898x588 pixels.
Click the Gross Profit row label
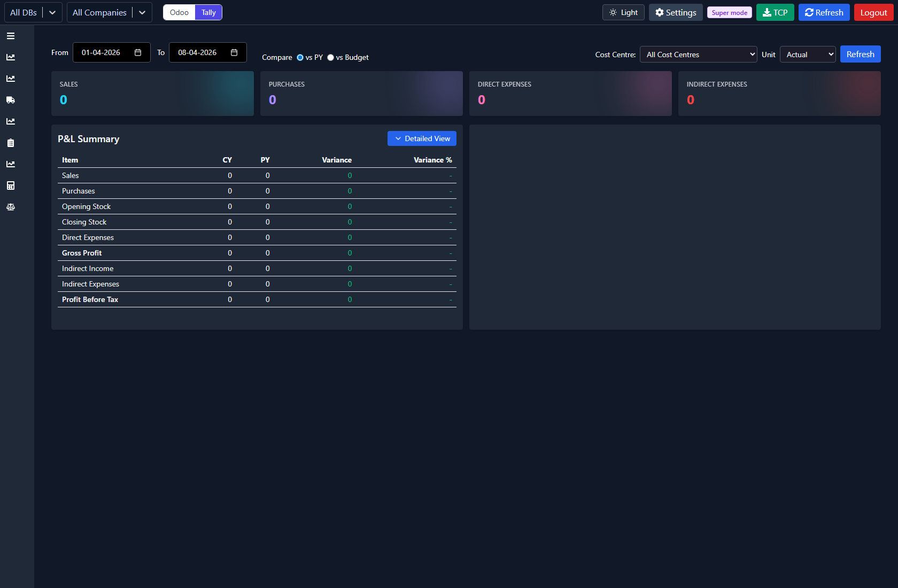click(82, 253)
